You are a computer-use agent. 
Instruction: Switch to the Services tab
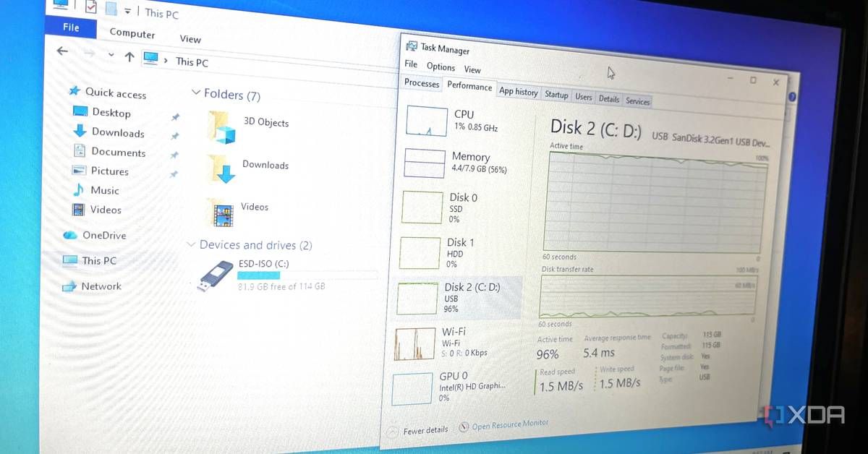[x=637, y=101]
